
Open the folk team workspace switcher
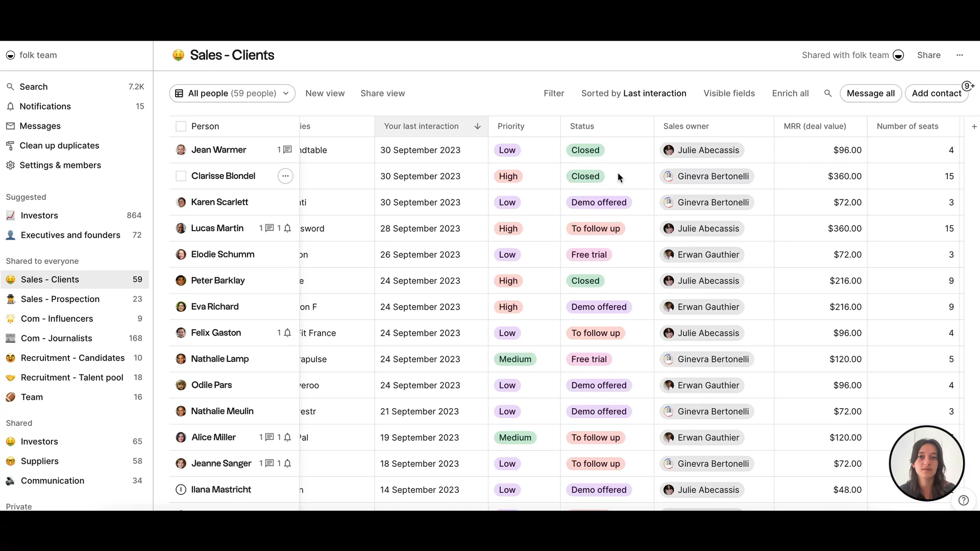point(32,55)
